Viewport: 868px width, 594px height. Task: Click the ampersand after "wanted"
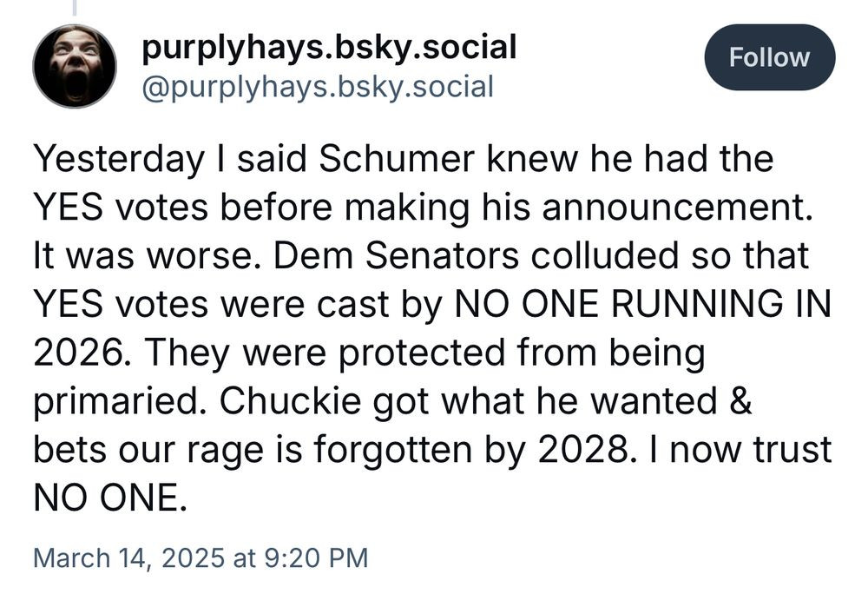point(741,401)
